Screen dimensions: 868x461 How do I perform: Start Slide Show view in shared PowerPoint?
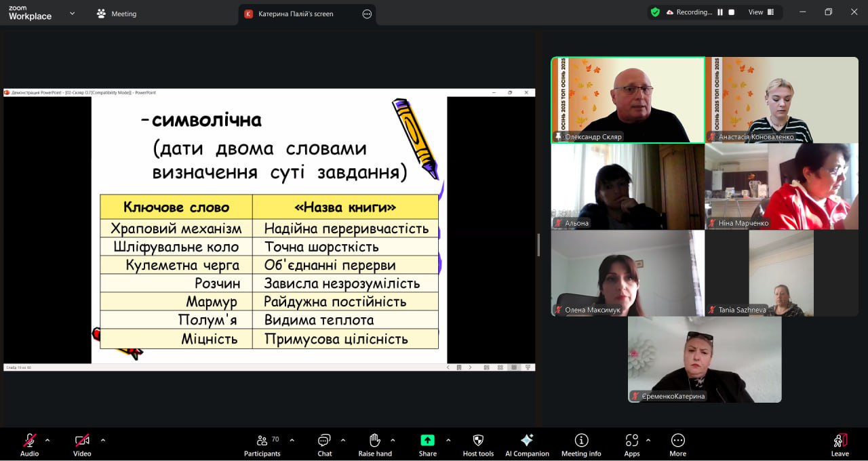pyautogui.click(x=528, y=367)
